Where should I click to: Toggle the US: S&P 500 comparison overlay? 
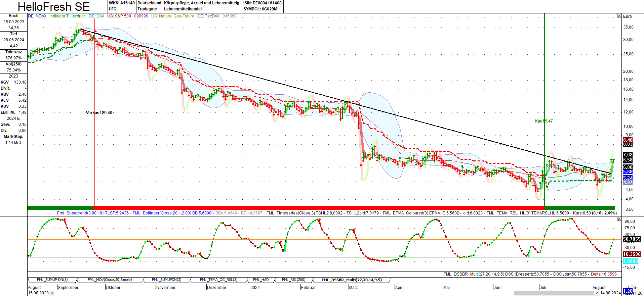(x=119, y=16)
